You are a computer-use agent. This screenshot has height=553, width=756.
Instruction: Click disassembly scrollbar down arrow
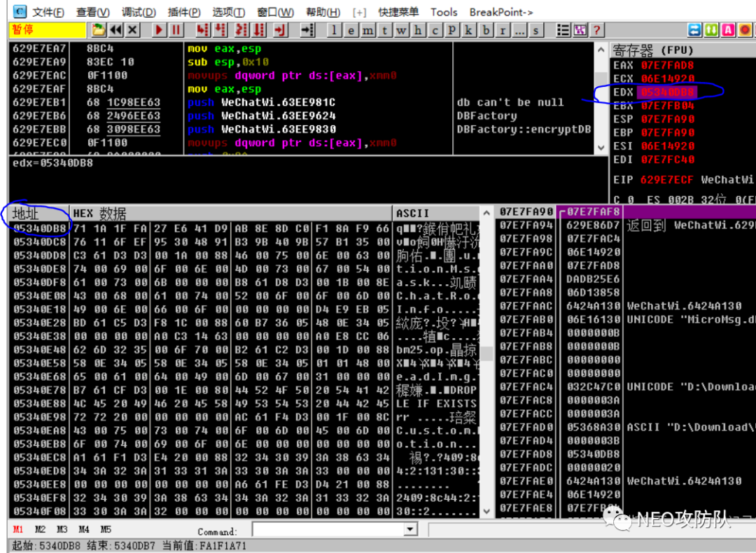tap(601, 148)
